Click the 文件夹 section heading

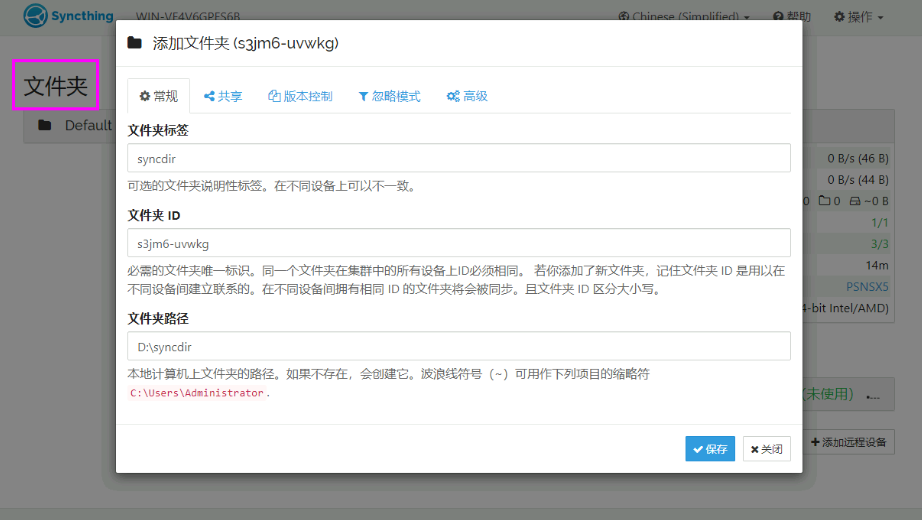point(56,86)
